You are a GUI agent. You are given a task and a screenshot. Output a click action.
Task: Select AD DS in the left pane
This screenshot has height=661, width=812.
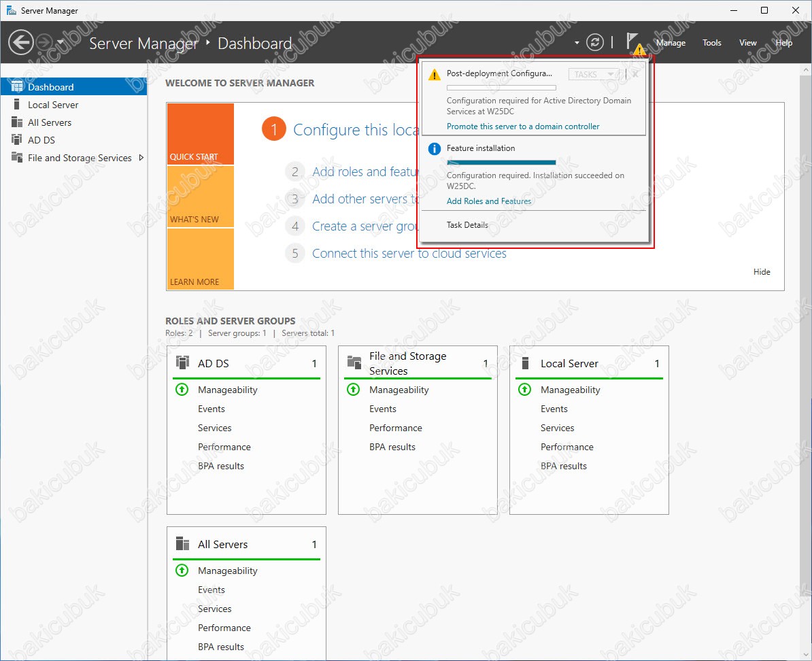click(x=73, y=140)
